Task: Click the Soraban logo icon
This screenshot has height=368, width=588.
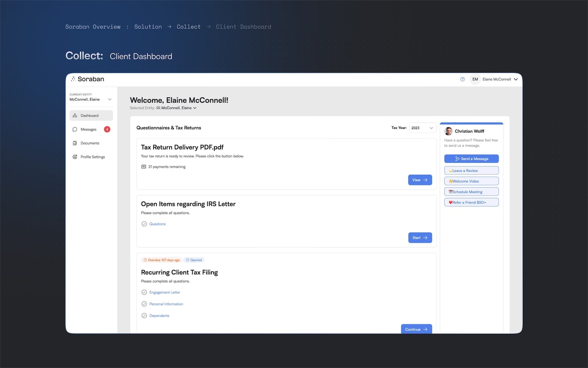Action: (x=73, y=79)
